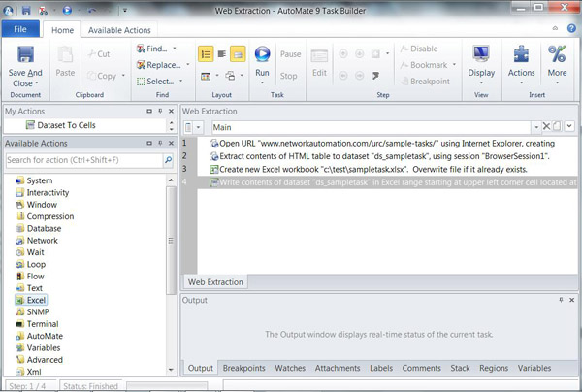Expand the chevron at right of Main bar
This screenshot has width=582, height=392.
click(x=569, y=126)
